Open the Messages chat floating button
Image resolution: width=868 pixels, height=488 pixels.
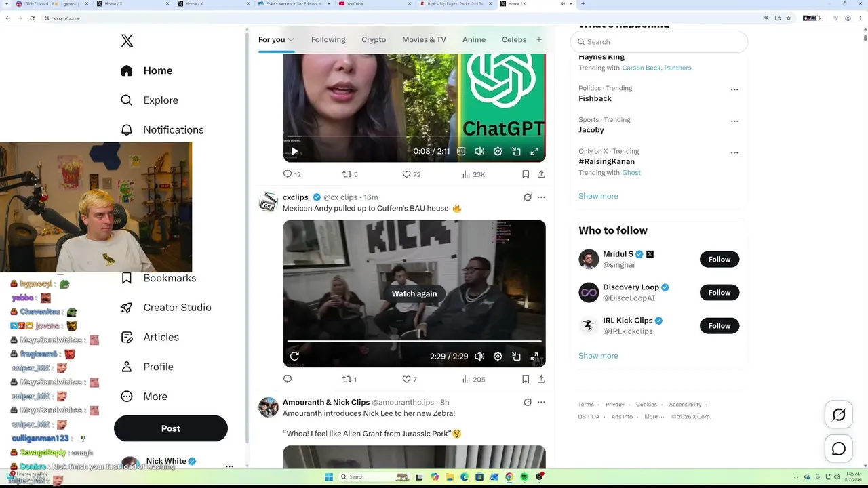click(x=839, y=449)
